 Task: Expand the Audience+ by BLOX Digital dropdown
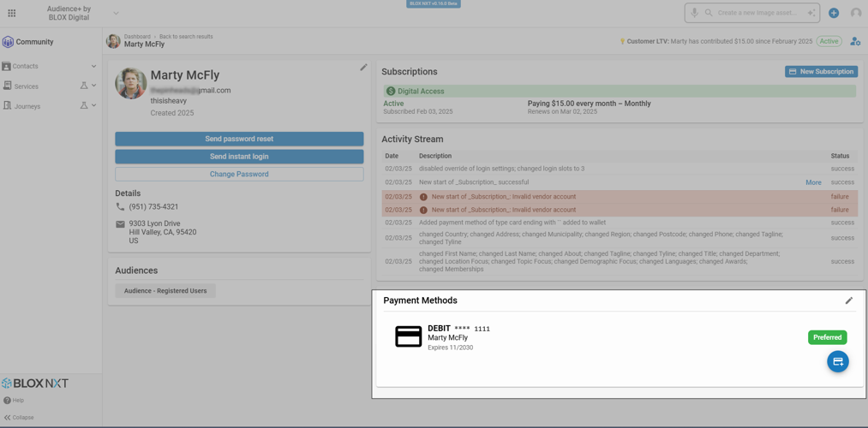(x=116, y=13)
